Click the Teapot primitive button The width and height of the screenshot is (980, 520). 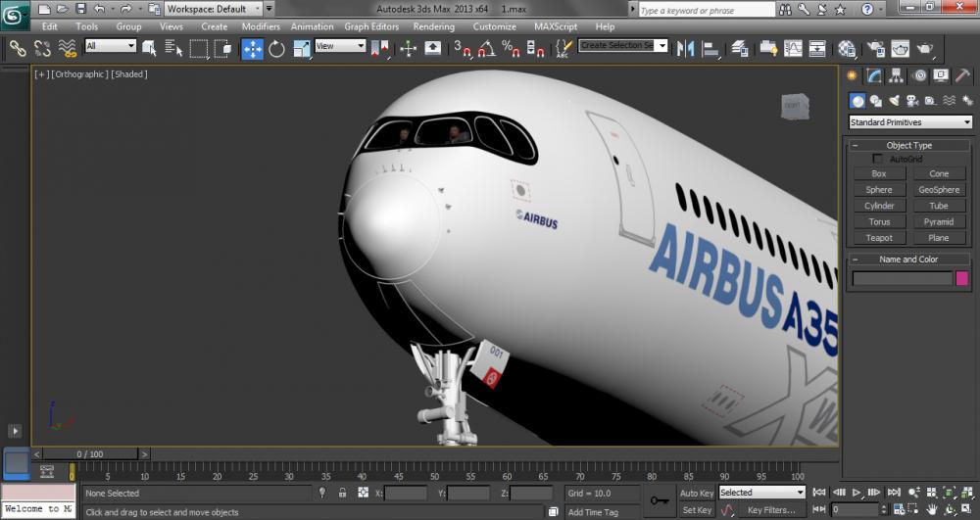[x=879, y=238]
